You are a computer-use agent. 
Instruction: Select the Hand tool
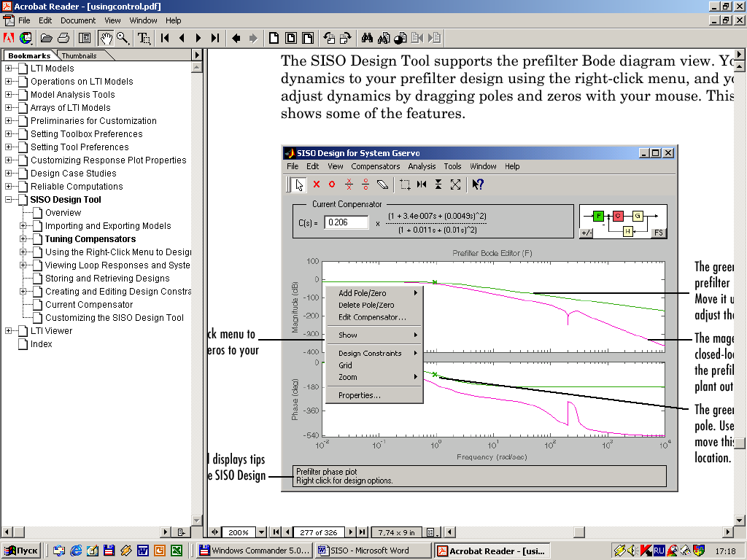[x=106, y=38]
